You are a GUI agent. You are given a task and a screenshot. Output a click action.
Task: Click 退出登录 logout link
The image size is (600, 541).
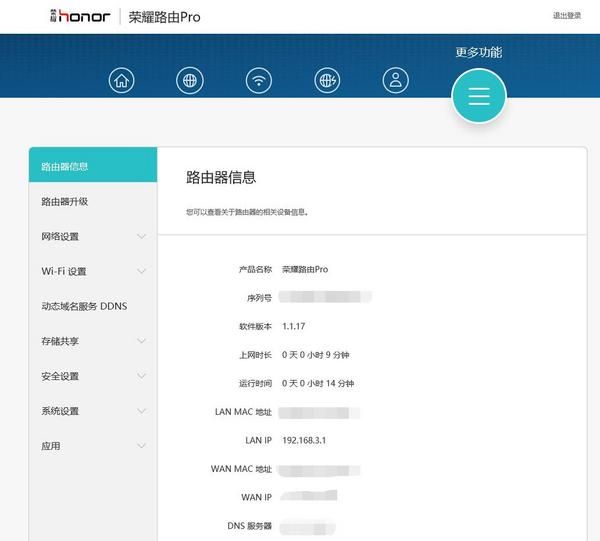567,15
